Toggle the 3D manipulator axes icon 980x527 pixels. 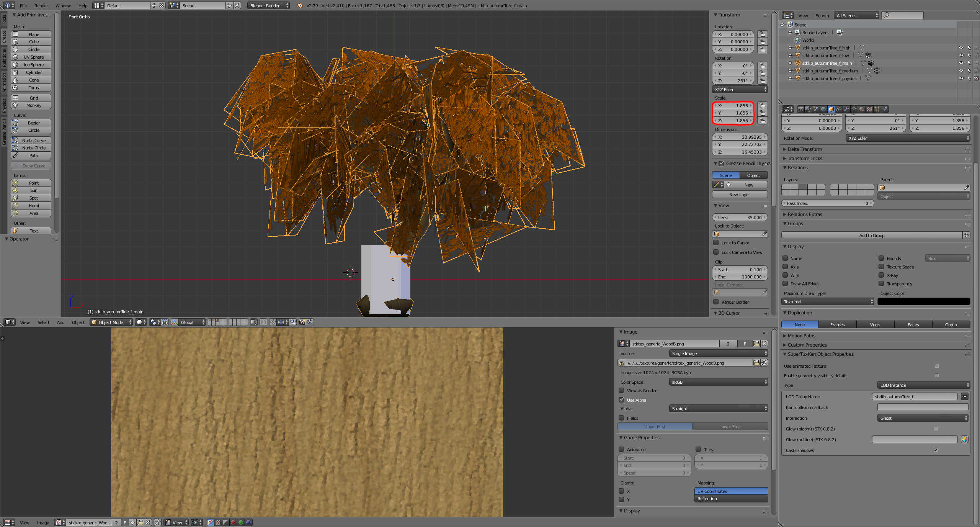(175, 322)
